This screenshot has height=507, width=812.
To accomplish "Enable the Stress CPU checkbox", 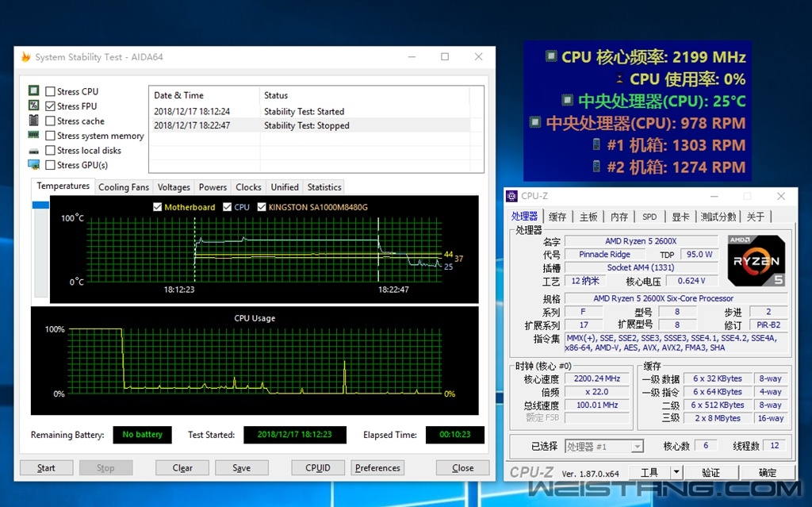I will point(50,91).
